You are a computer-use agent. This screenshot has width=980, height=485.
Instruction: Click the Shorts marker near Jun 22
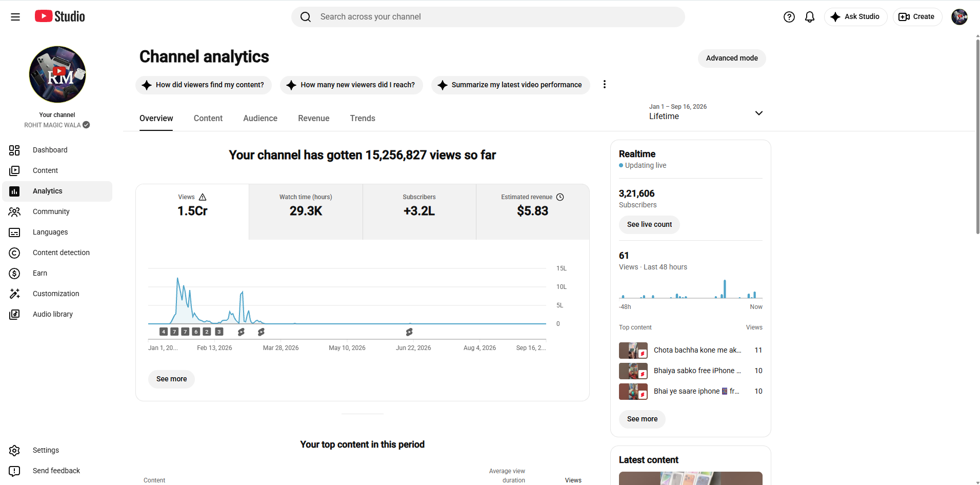(409, 332)
